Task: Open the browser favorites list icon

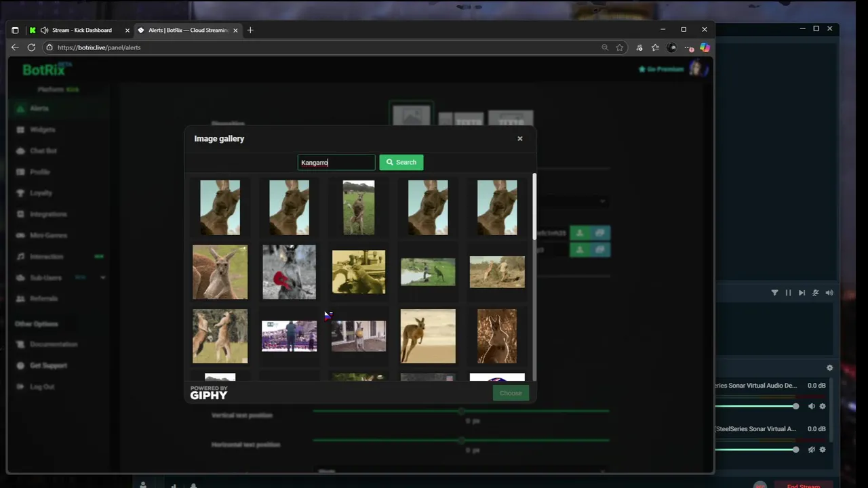Action: tap(655, 47)
